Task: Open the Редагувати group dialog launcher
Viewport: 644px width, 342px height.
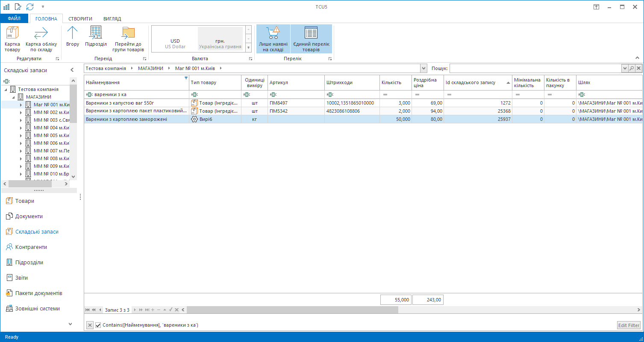Action: coord(57,58)
